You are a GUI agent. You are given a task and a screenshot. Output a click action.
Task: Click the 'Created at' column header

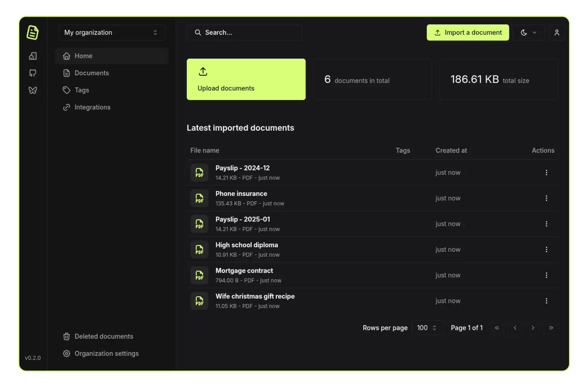(x=451, y=150)
